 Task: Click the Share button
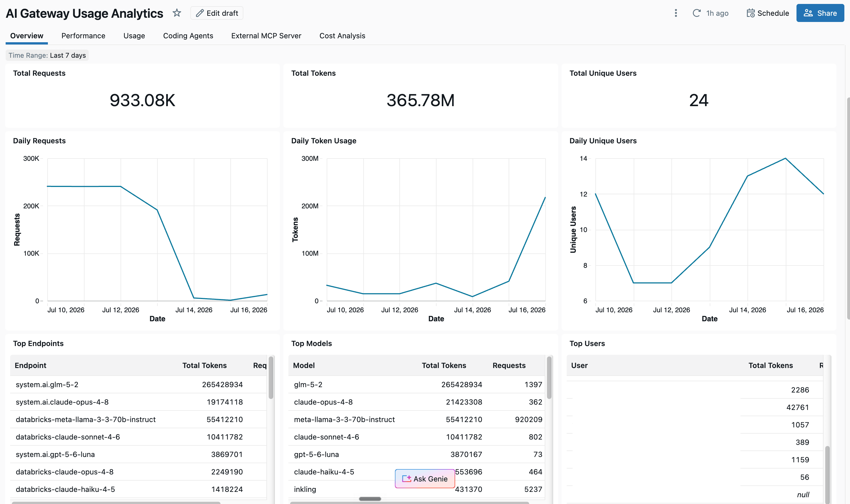pyautogui.click(x=820, y=13)
